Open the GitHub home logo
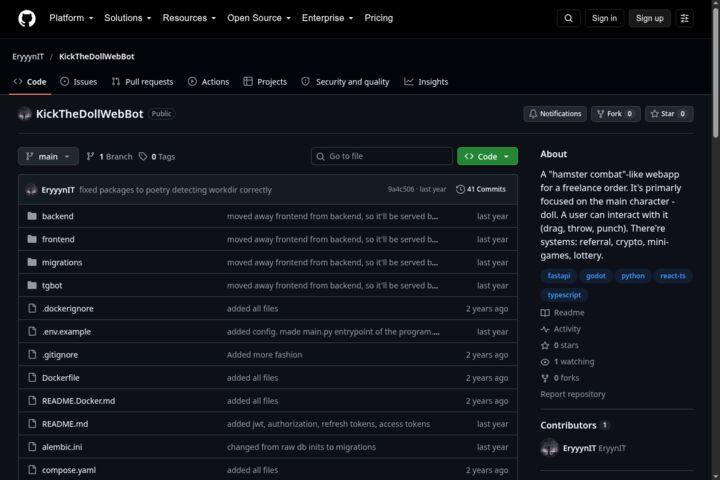 pyautogui.click(x=27, y=18)
